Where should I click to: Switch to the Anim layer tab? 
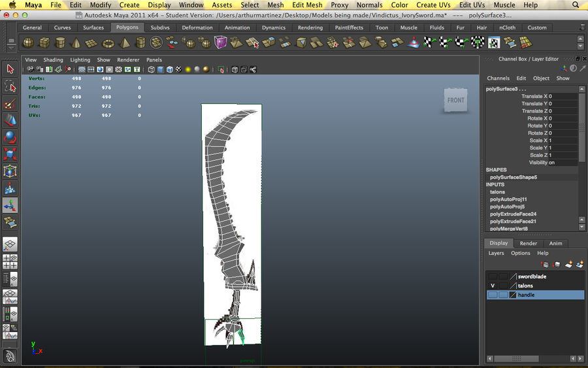[x=555, y=243]
